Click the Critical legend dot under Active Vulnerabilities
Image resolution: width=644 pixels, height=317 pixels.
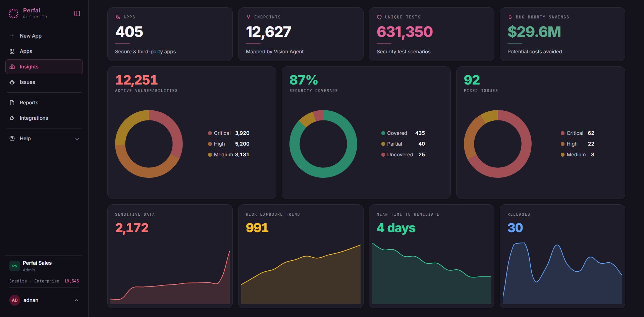[210, 133]
